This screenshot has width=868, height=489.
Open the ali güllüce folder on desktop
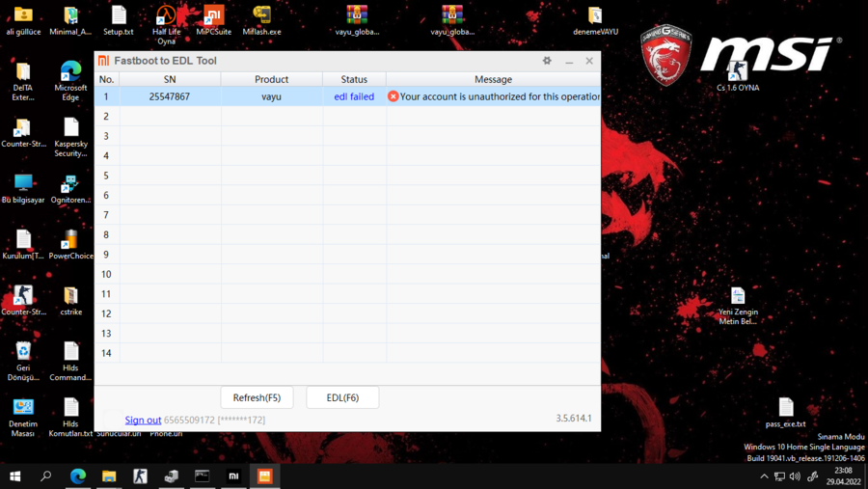tap(23, 20)
